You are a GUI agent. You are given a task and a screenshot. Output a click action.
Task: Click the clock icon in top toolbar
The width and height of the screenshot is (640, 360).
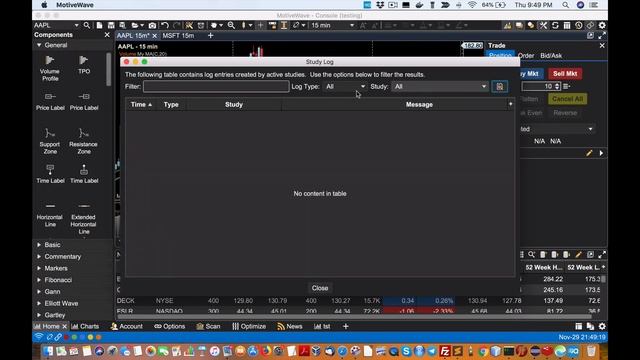[x=579, y=25]
